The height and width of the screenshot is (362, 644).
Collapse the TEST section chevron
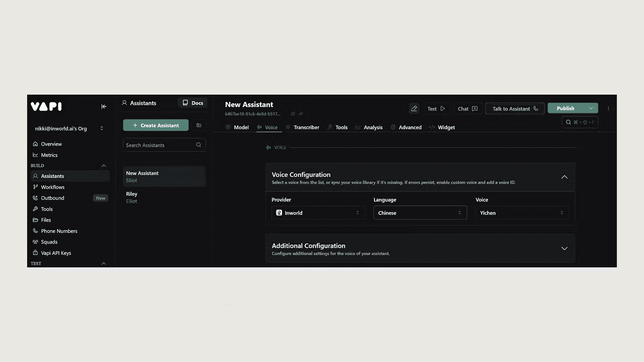click(103, 264)
